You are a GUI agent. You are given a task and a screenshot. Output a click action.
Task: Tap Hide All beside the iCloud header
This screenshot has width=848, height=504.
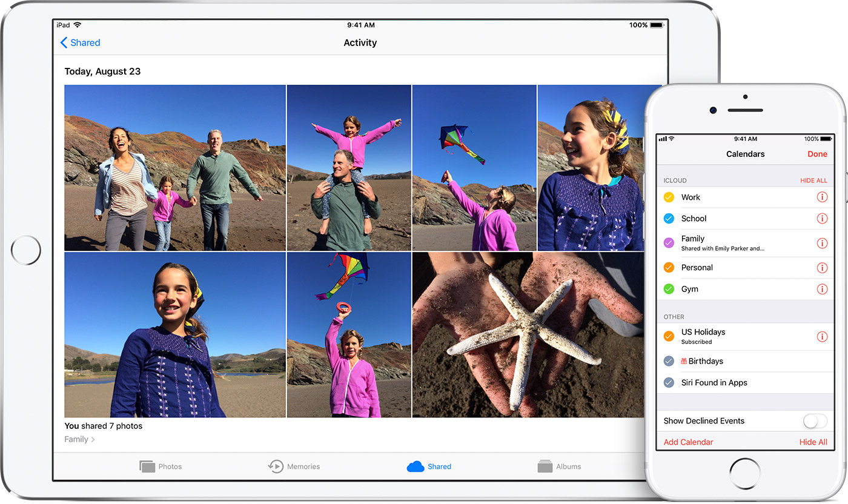click(813, 181)
